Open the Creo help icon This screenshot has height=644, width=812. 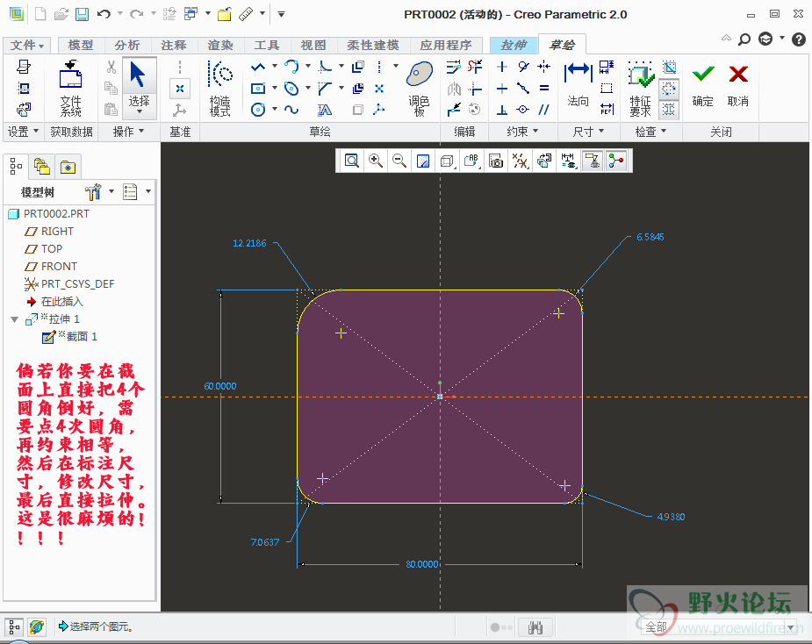point(799,39)
